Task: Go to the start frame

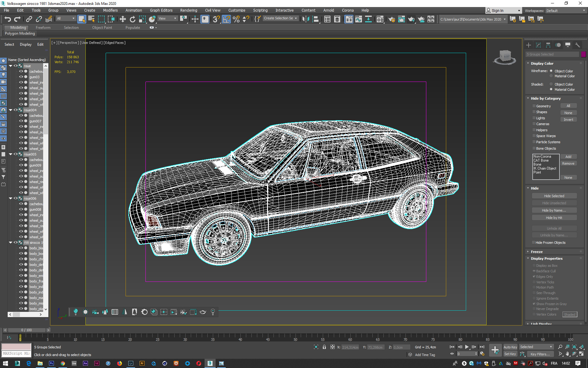Action: click(x=452, y=347)
